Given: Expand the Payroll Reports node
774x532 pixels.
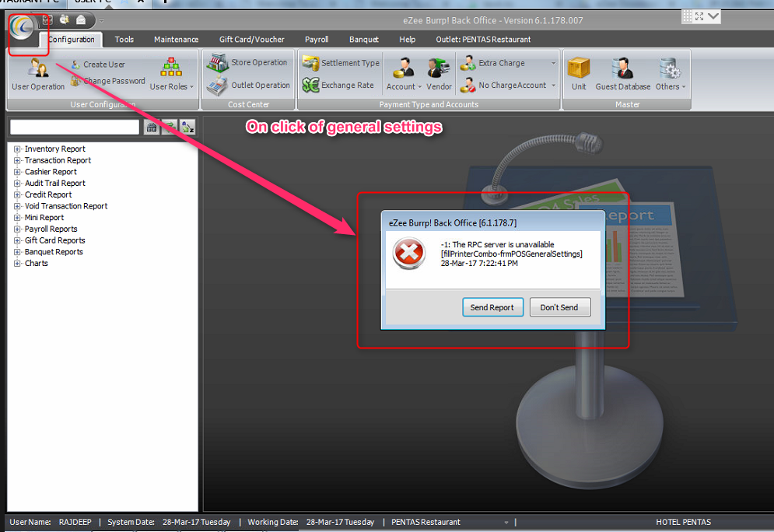Looking at the screenshot, I should point(17,229).
